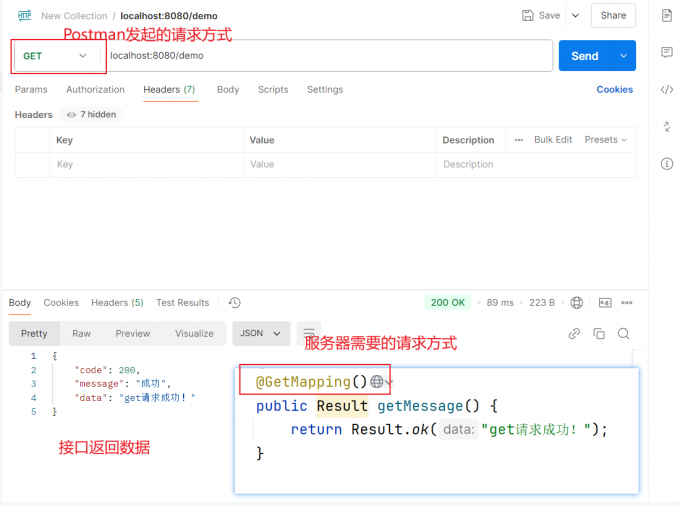Click the header Value input field
Viewport: 680px width, 506px height.
(340, 164)
